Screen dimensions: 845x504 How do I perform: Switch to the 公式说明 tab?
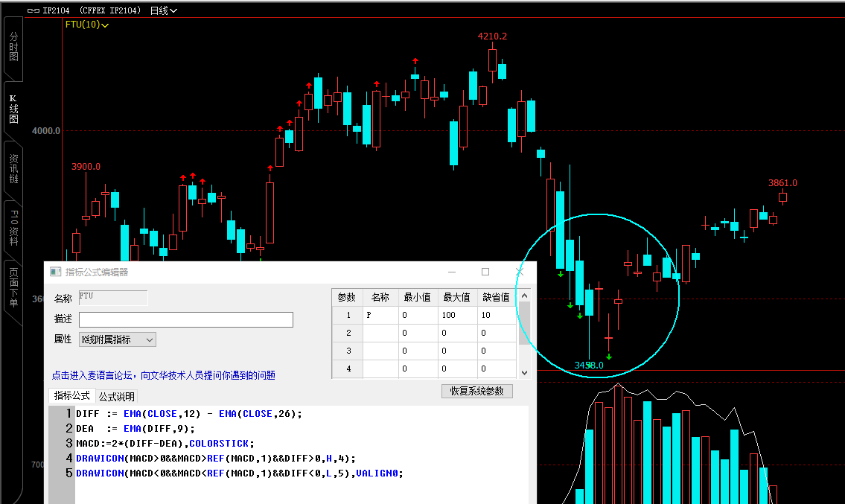[x=117, y=396]
